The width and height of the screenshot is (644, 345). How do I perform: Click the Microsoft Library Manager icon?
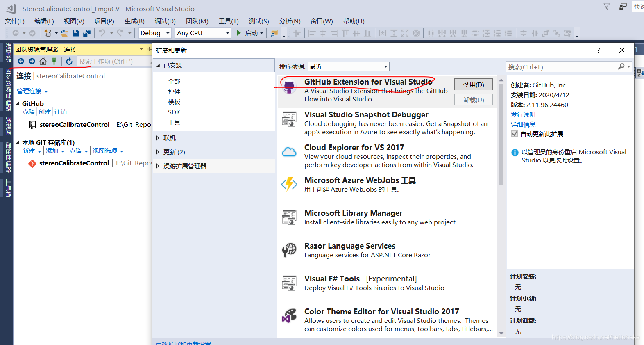[289, 217]
